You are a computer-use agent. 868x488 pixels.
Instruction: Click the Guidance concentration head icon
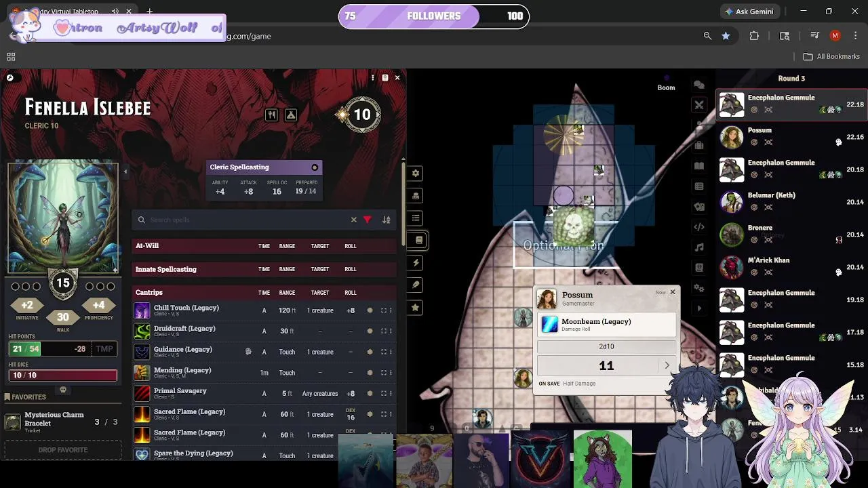(x=248, y=352)
